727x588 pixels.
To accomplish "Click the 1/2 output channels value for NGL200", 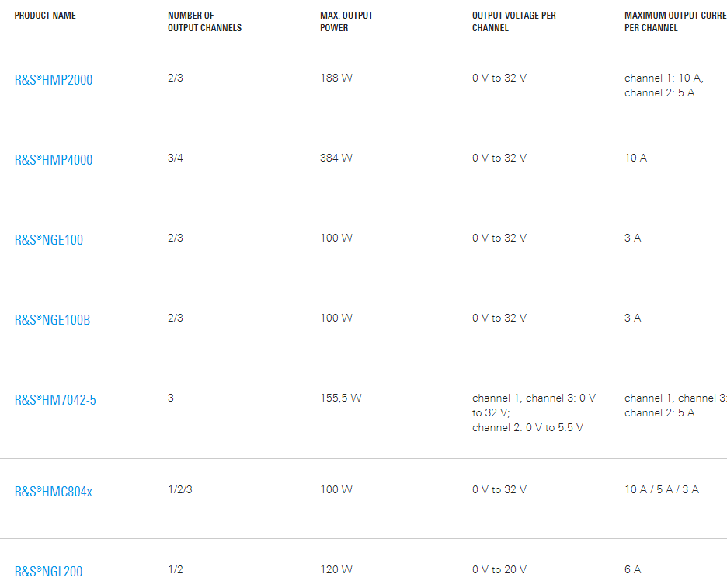I will 176,569.
